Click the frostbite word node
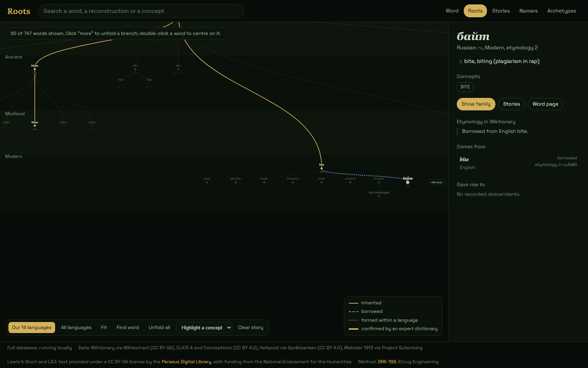Viewport: 588px width, 368px height. pos(379,182)
